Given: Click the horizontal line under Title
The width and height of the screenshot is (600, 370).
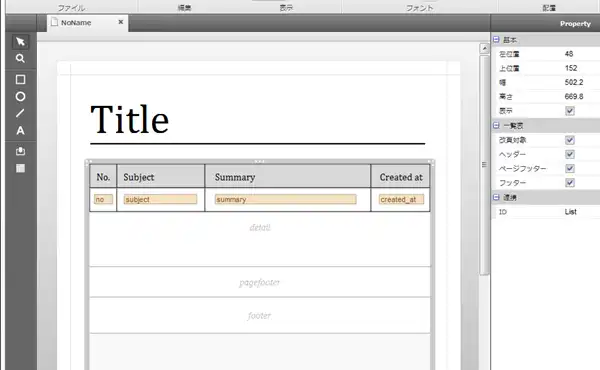Looking at the screenshot, I should pyautogui.click(x=258, y=144).
